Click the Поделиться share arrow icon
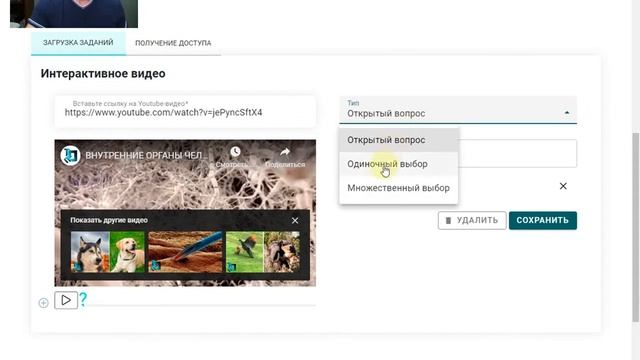640x360 pixels. pyautogui.click(x=285, y=152)
